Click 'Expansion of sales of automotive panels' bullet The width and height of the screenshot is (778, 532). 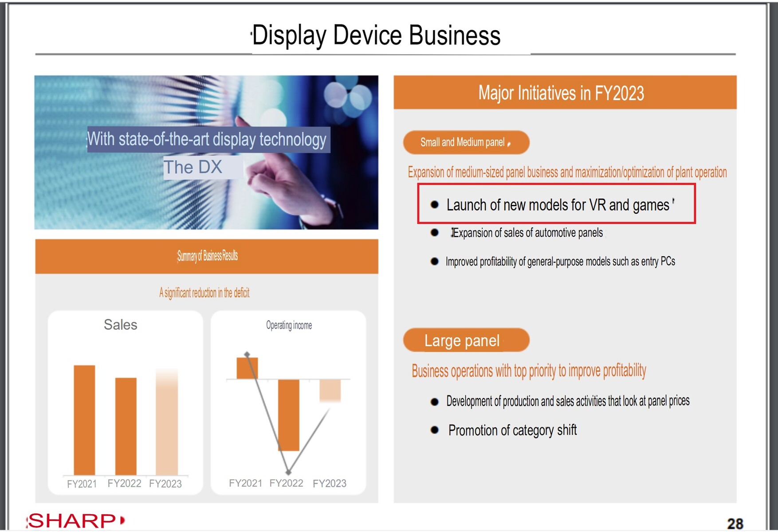tap(527, 233)
